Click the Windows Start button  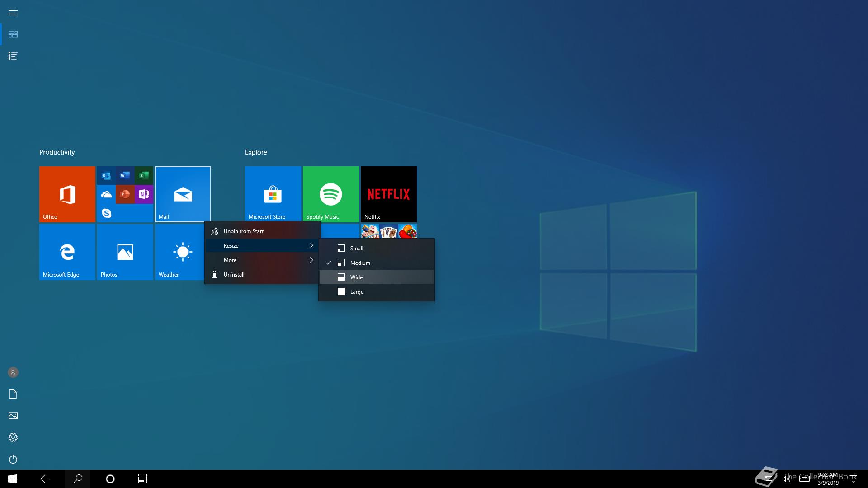coord(13,479)
